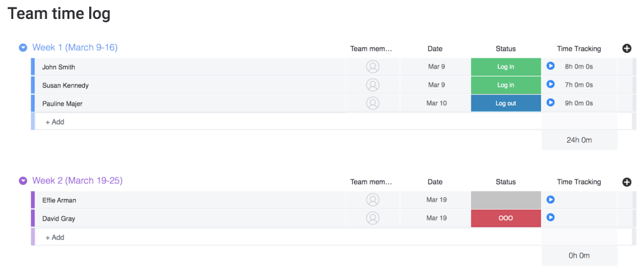This screenshot has height=272, width=644.
Task: Collapse the Week 2 (March 19-25) group
Action: [x=23, y=180]
